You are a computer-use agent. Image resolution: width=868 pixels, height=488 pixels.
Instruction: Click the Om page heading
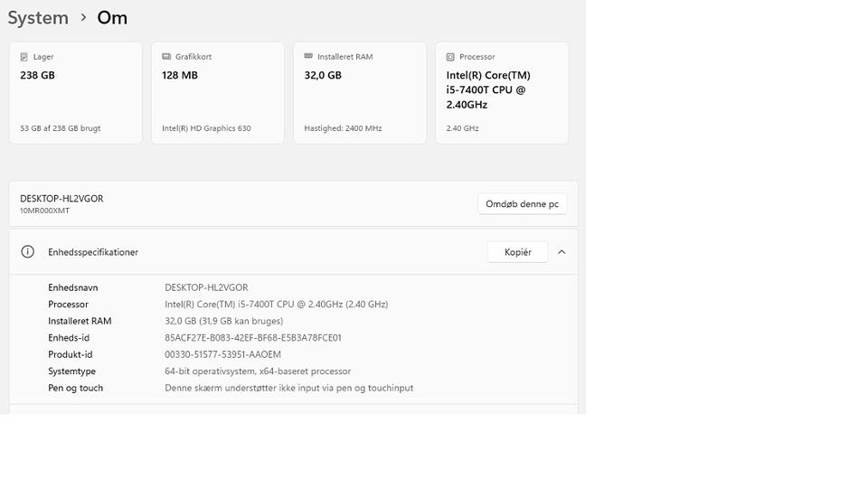tap(112, 17)
